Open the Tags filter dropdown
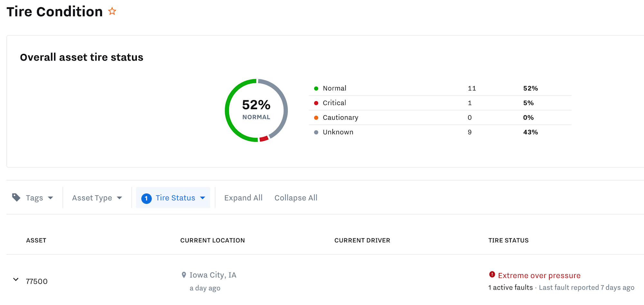This screenshot has width=644, height=305. 33,198
